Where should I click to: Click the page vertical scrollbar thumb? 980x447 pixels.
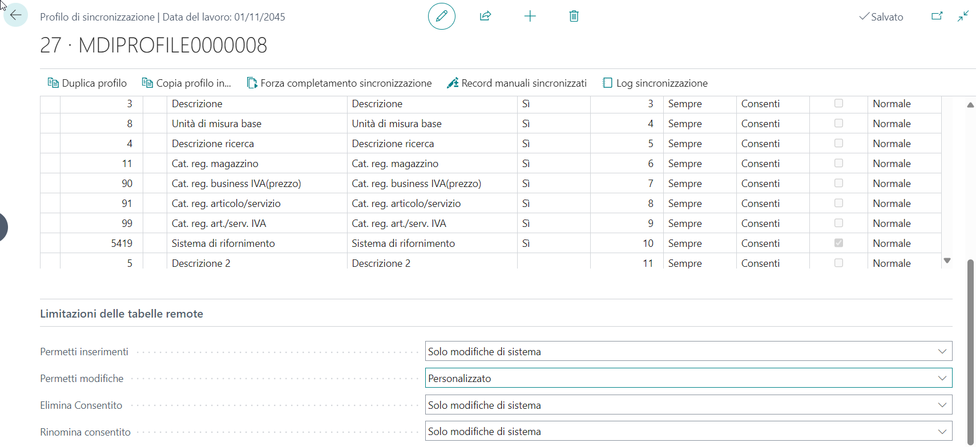click(x=970, y=351)
